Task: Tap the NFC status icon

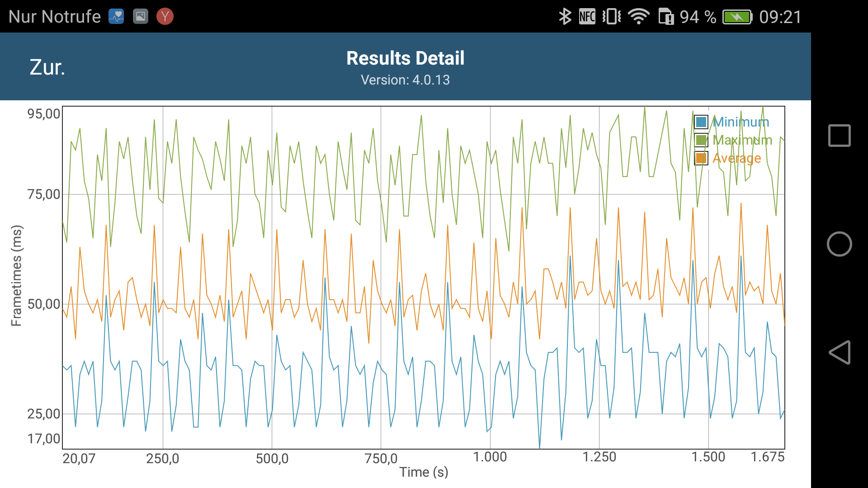Action: (x=587, y=17)
